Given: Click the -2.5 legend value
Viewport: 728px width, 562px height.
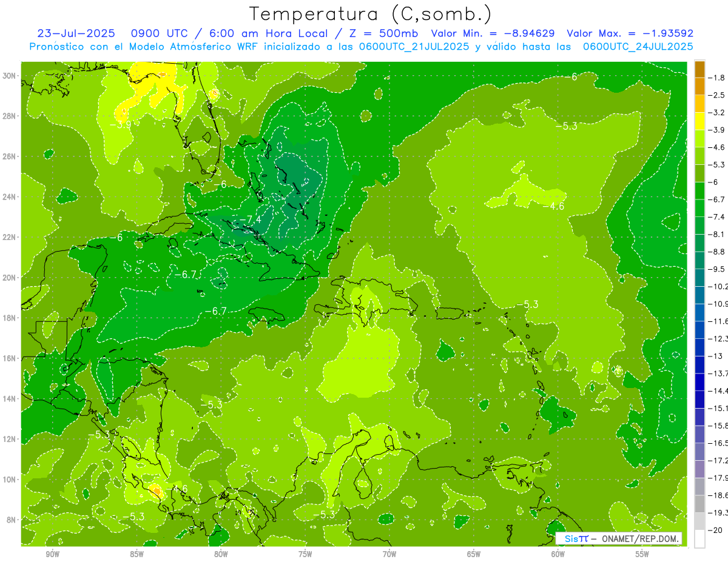Looking at the screenshot, I should coord(716,95).
